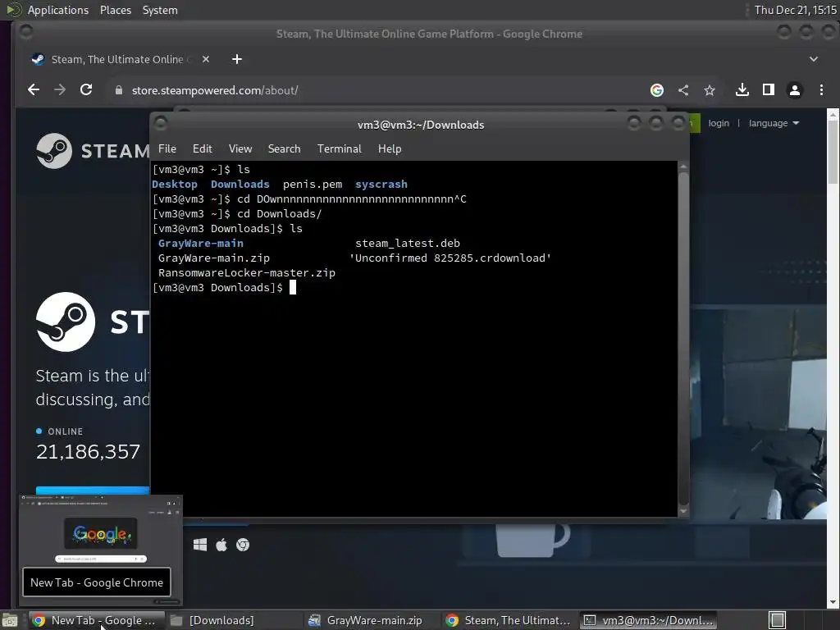Switch to the Steam Chrome taskbar item

pos(510,620)
